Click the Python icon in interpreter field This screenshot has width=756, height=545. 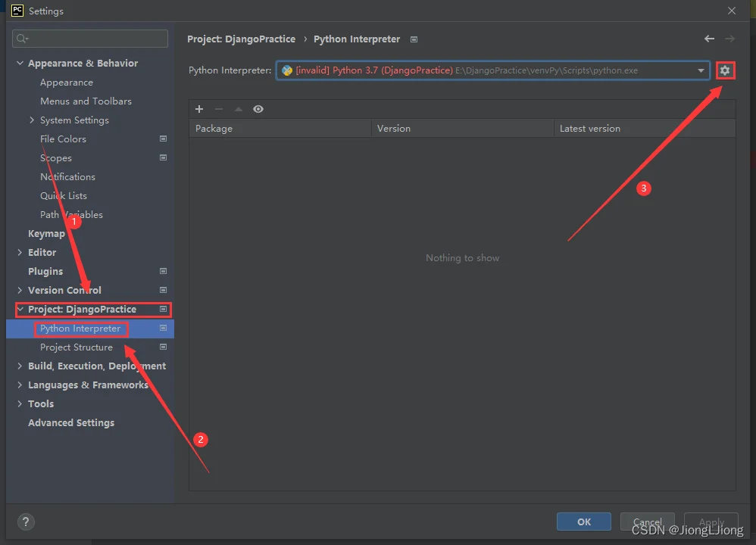tap(287, 70)
